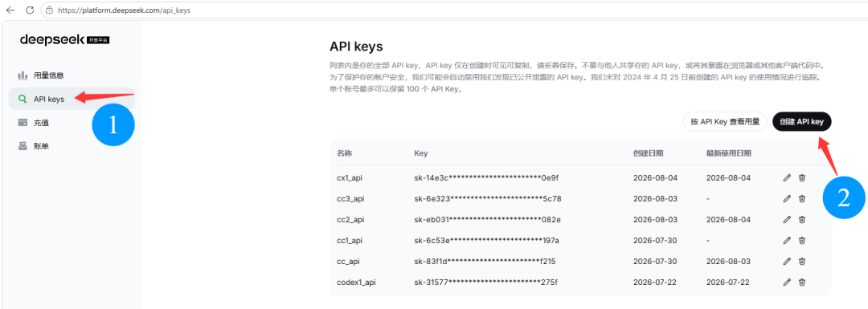Viewport: 868px width, 309px height.
Task: Click the Key column header
Action: (x=420, y=153)
